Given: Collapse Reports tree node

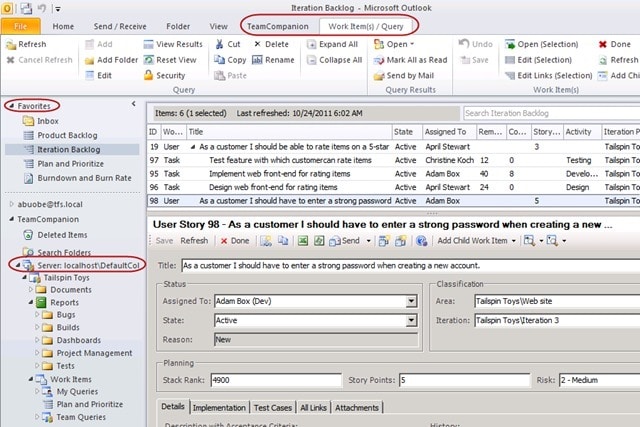Looking at the screenshot, I should pyautogui.click(x=31, y=302).
